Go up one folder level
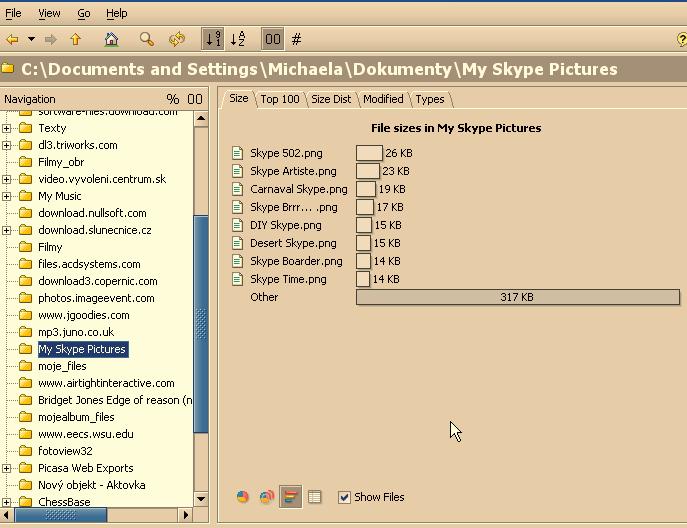Screen dimensions: 687x528 (x=76, y=39)
